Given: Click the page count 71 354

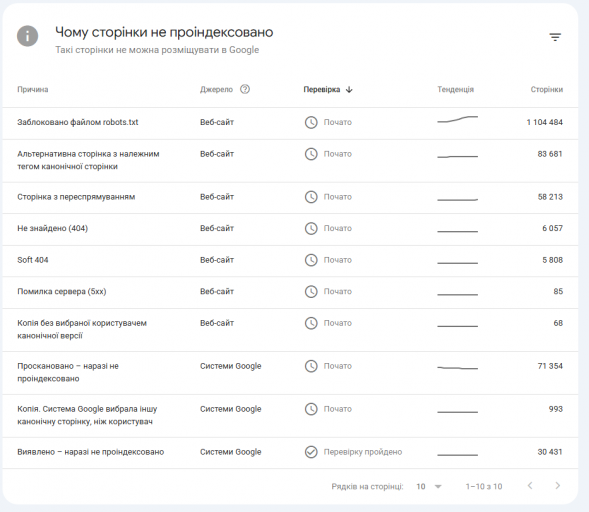Looking at the screenshot, I should (x=550, y=366).
